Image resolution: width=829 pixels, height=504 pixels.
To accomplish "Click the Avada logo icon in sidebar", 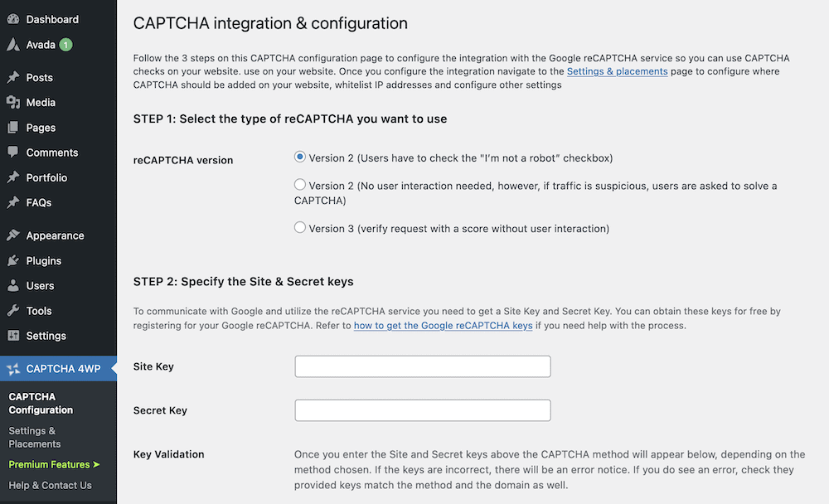I will click(13, 45).
